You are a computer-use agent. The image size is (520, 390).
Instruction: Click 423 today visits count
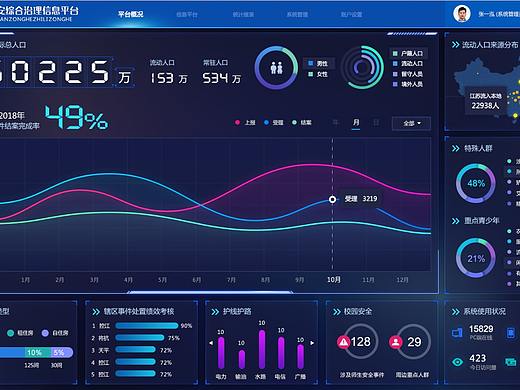point(477,358)
